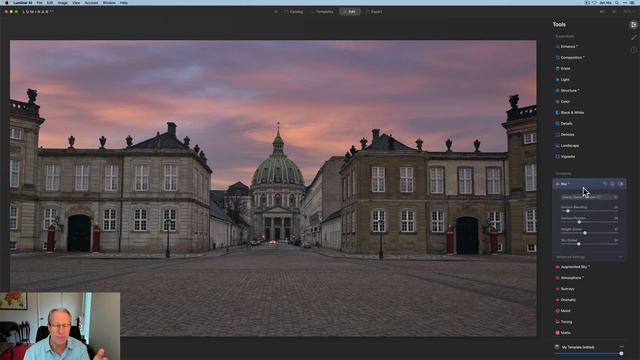640x360 pixels.
Task: Open the View menu
Action: tap(76, 2)
